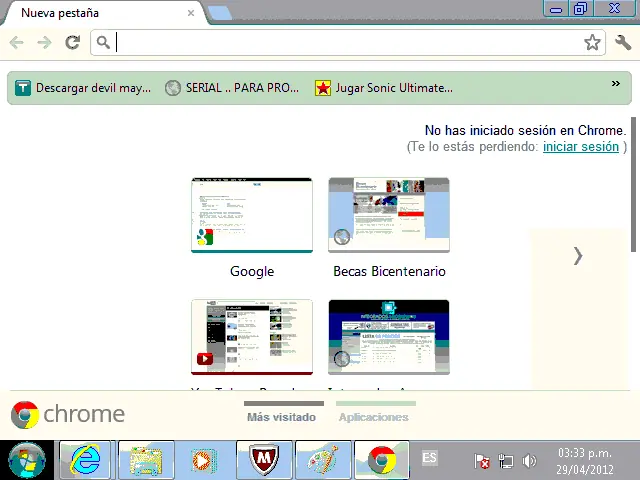
Task: Open the Descargar devil may bookmark
Action: [83, 88]
